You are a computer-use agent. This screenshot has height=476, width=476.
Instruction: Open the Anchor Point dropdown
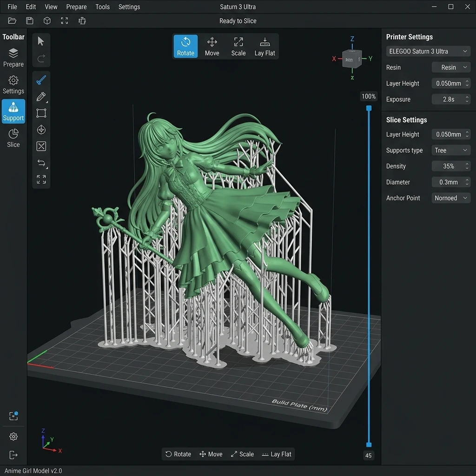[451, 198]
